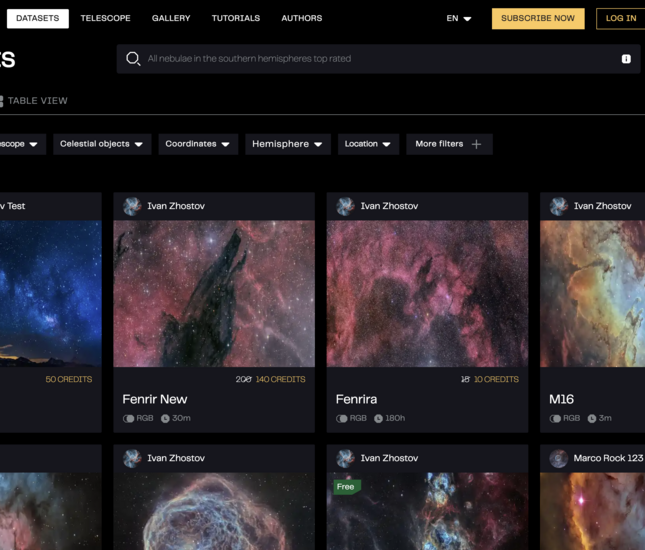This screenshot has width=645, height=550.
Task: Open the Milky Way night sky thumbnail
Action: coord(51,293)
